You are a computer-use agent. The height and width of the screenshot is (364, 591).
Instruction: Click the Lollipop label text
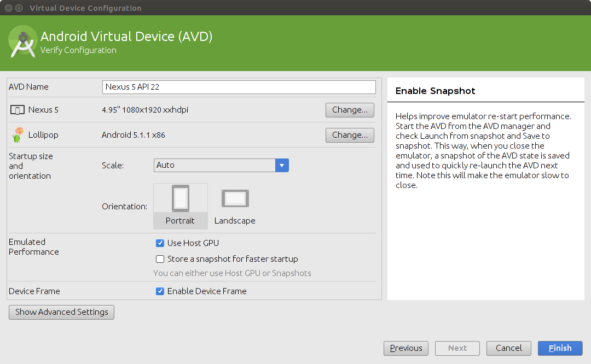(x=43, y=135)
